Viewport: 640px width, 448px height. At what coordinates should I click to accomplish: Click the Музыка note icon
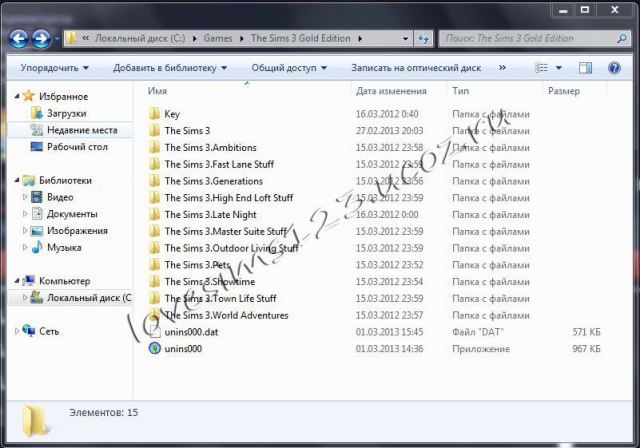37,247
